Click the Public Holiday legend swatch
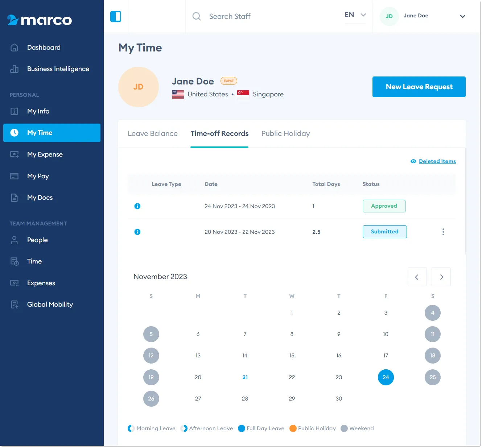Viewport: 482px width, 448px height. (x=293, y=429)
